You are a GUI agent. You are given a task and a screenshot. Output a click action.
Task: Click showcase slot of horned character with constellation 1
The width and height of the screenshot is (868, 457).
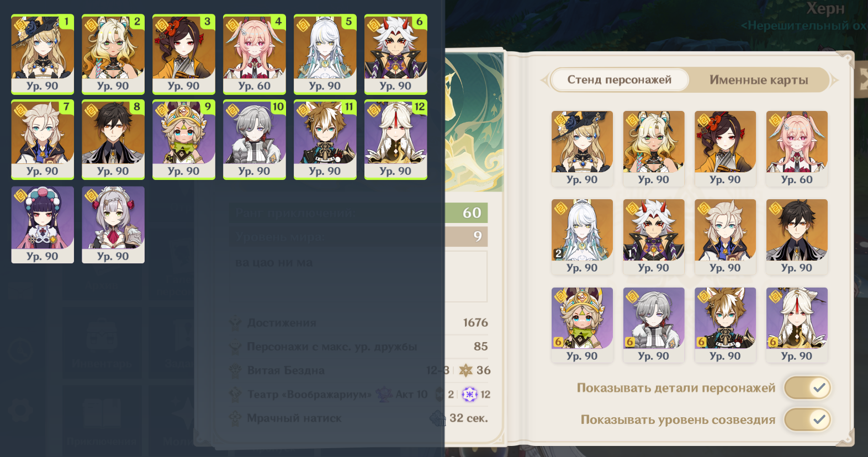(x=654, y=237)
